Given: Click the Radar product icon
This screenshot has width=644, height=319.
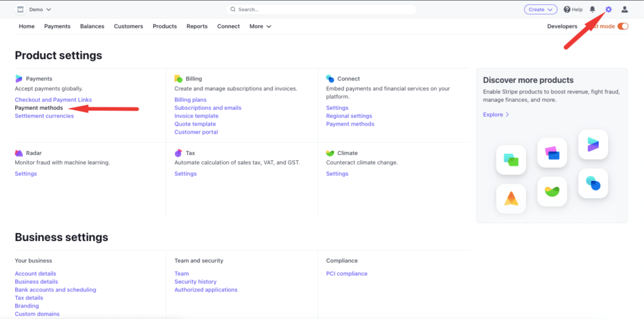Looking at the screenshot, I should pos(19,153).
